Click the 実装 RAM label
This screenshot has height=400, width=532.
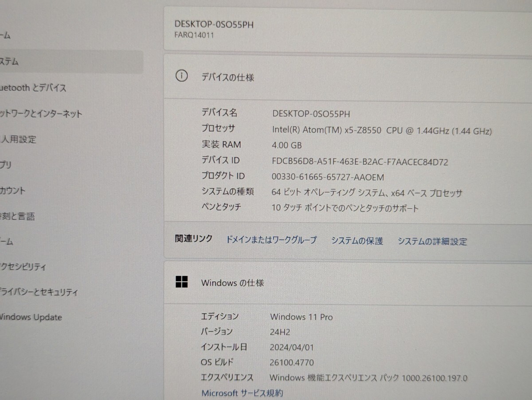[x=221, y=144]
